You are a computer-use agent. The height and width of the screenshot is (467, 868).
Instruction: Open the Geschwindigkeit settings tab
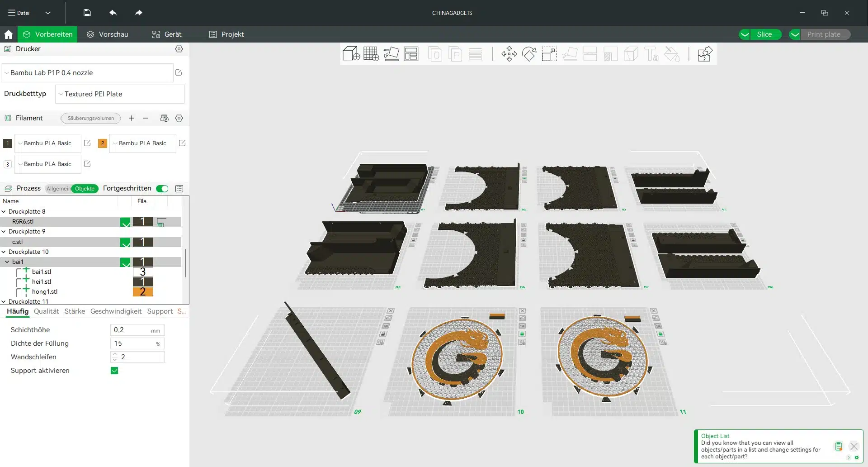coord(116,311)
